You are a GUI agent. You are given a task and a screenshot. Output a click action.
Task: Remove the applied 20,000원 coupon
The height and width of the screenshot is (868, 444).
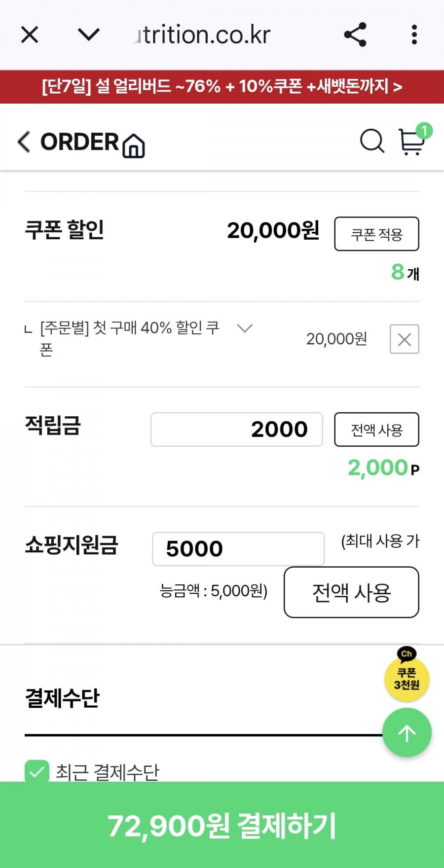(x=404, y=339)
